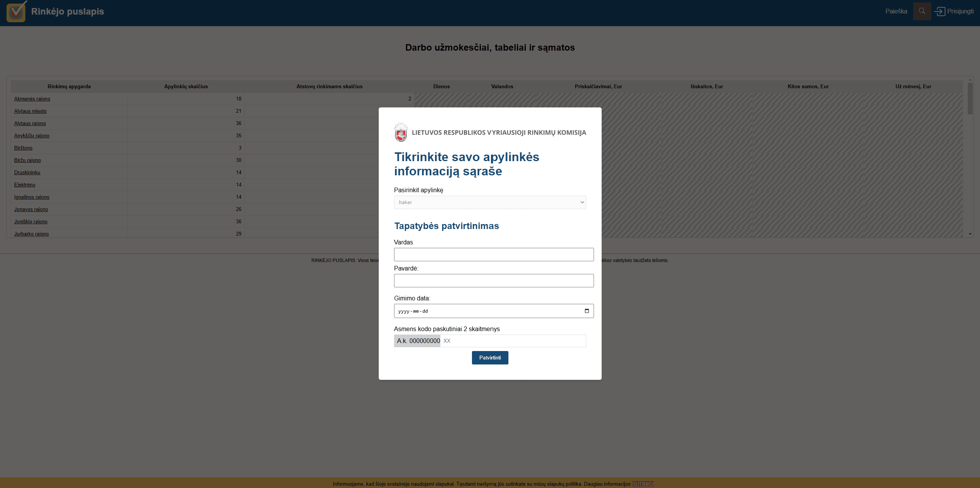980x488 pixels.
Task: Open the Jurbarko rajono link
Action: coord(31,234)
